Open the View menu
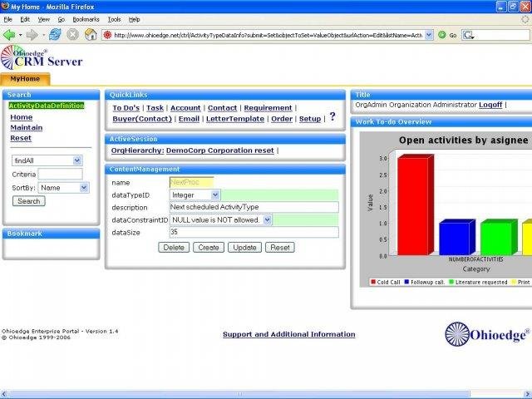532x399 pixels. click(x=44, y=20)
